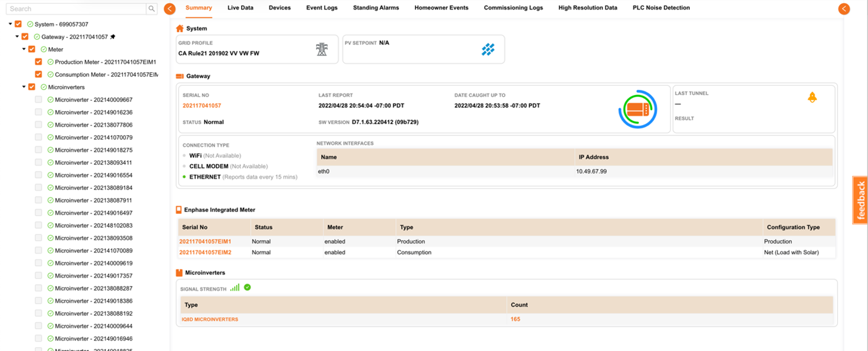The height and width of the screenshot is (351, 868).
Task: Check Microinverter 202138093411 checkbox
Action: 38,162
